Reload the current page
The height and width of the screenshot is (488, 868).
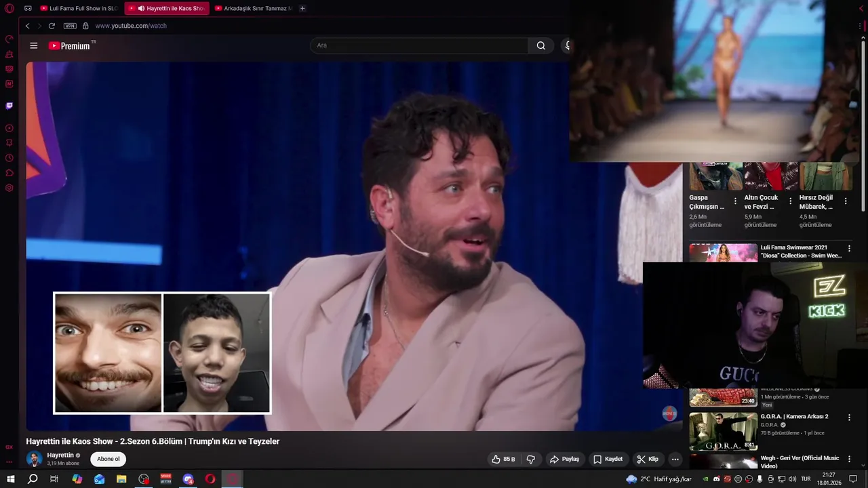[52, 26]
